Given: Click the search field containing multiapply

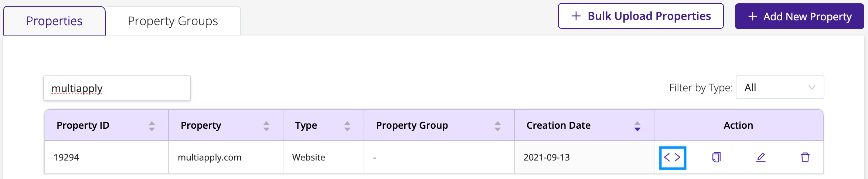Looking at the screenshot, I should [117, 88].
